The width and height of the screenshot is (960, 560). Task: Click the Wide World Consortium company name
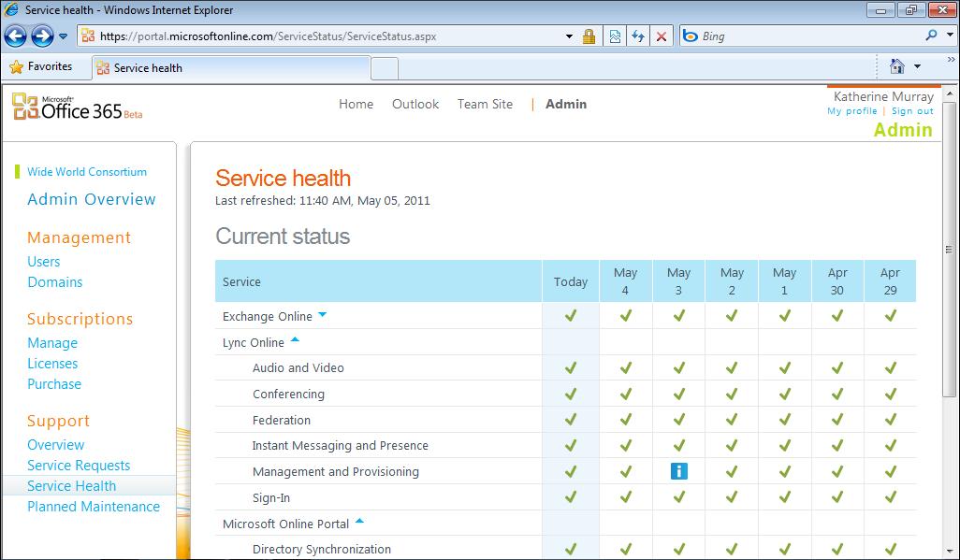pyautogui.click(x=87, y=172)
